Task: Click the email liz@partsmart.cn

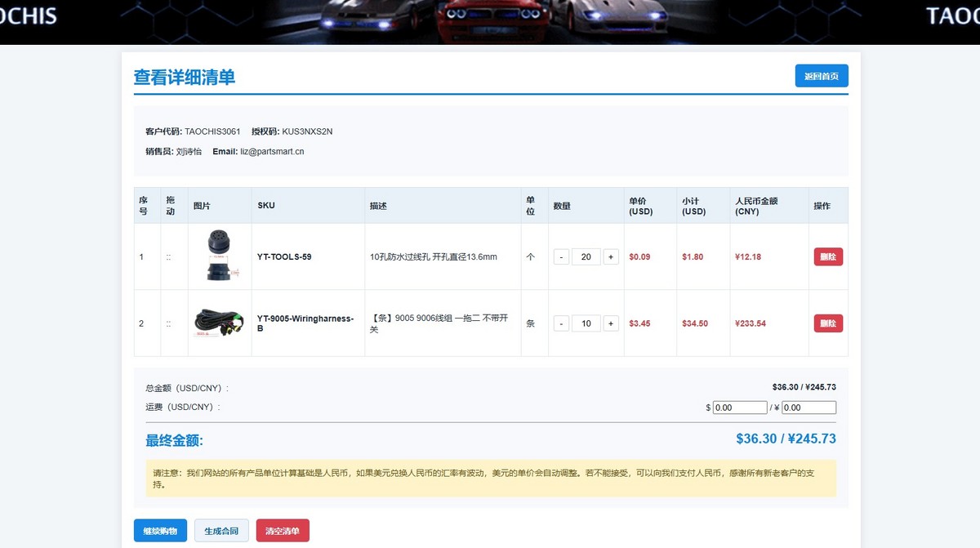Action: (x=272, y=151)
